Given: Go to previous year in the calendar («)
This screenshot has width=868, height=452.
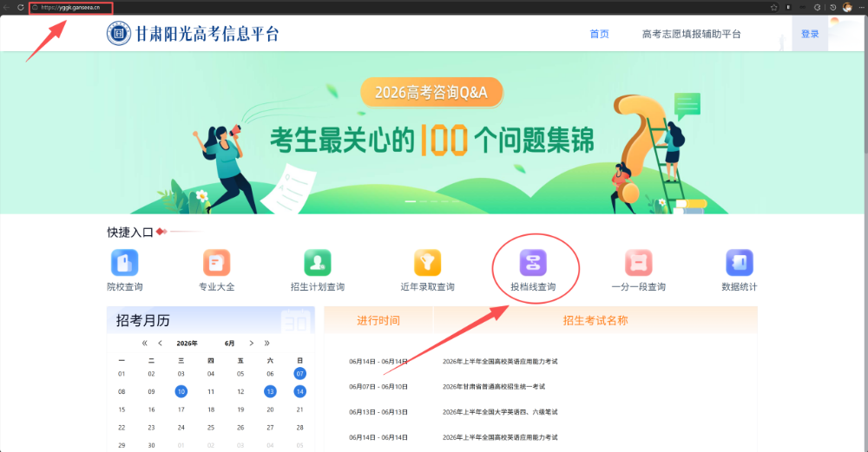Looking at the screenshot, I should pos(144,343).
